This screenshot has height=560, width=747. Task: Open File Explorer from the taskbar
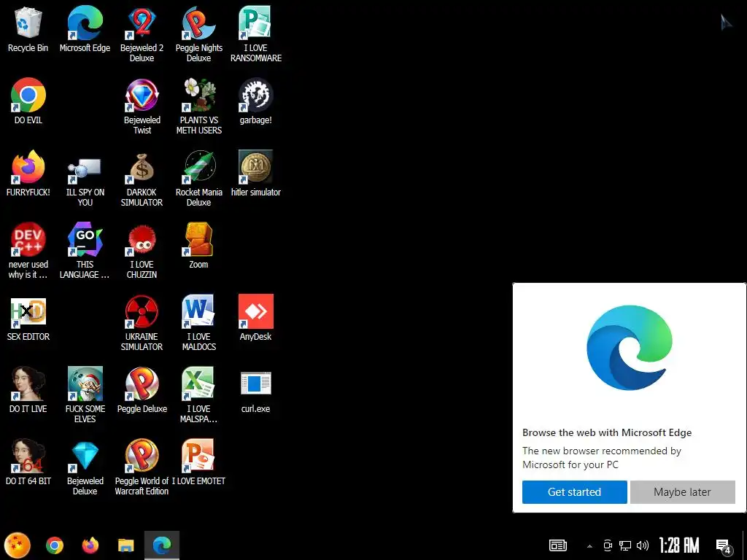point(126,545)
